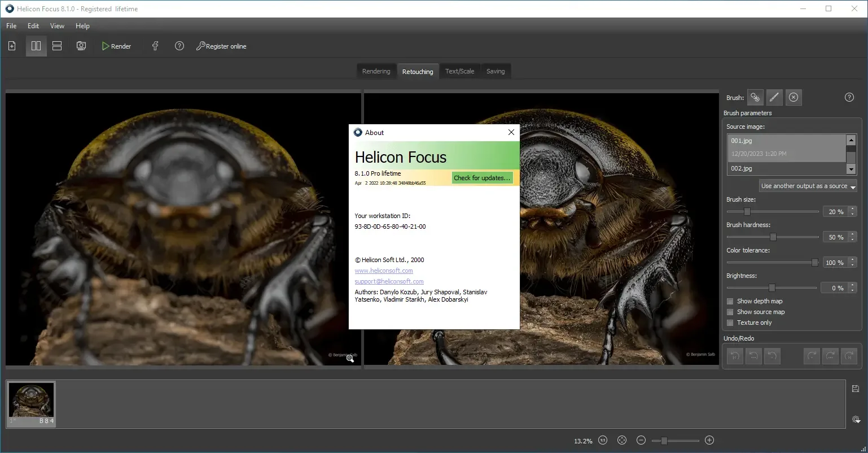868x453 pixels.
Task: Click the single-step redo icon
Action: point(812,356)
